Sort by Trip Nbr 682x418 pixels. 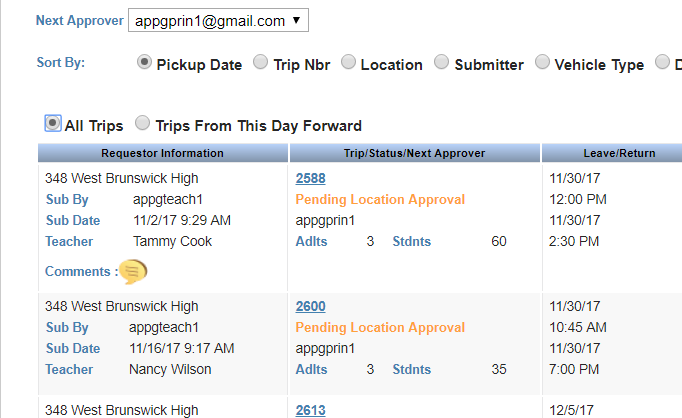[261, 62]
